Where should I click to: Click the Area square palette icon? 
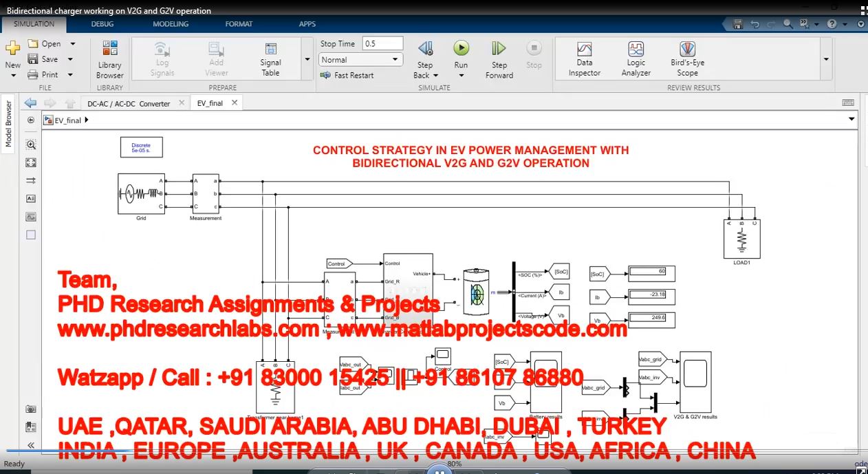point(30,235)
